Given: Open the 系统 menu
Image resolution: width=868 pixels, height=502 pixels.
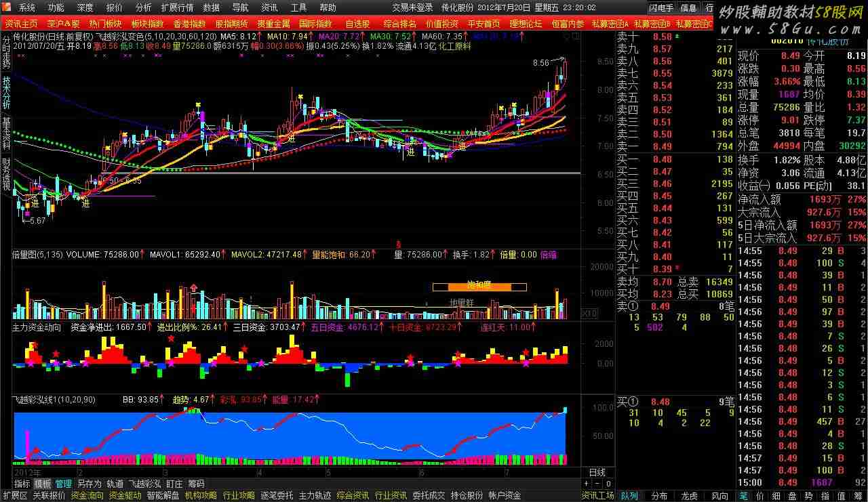Looking at the screenshot, I should pyautogui.click(x=27, y=7).
